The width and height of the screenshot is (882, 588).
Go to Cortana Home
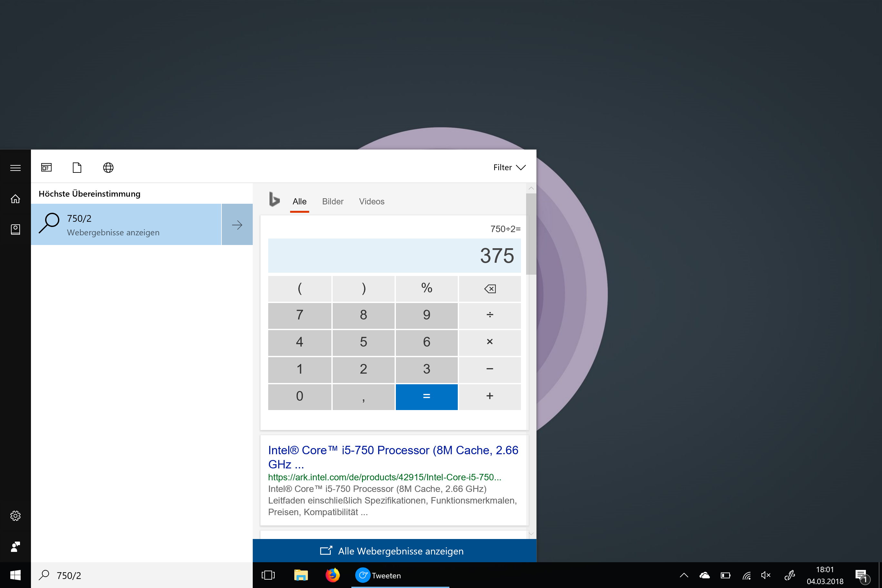(x=15, y=199)
